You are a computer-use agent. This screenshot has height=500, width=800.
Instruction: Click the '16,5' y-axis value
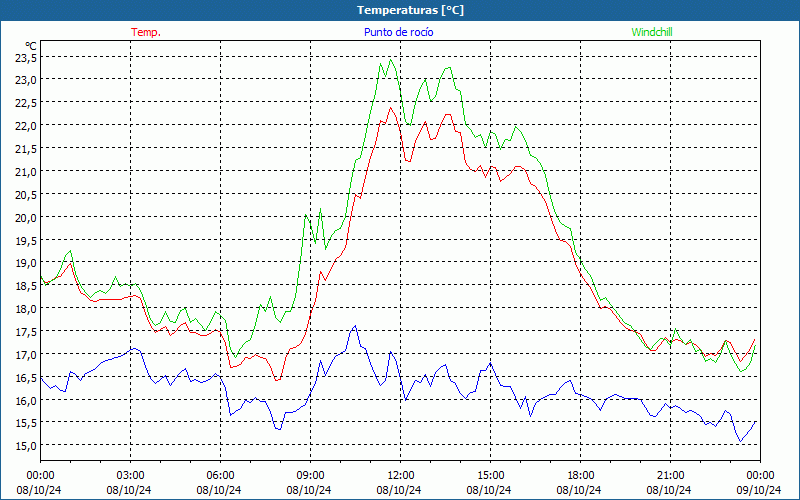coord(26,378)
